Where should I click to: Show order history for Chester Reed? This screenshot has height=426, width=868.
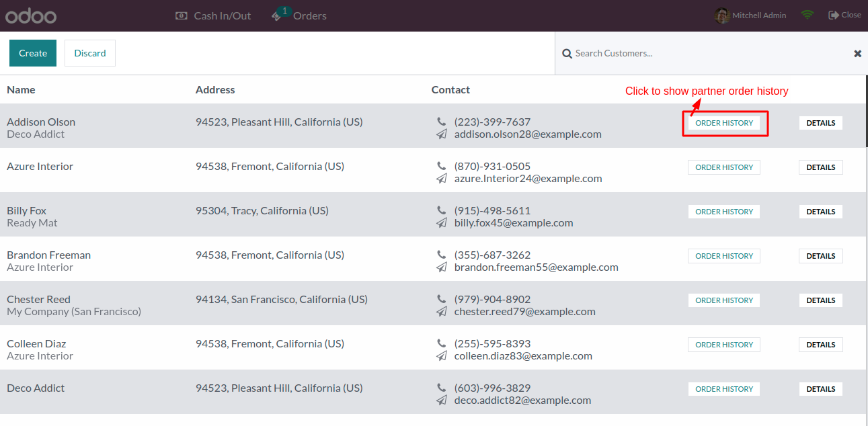[x=724, y=300]
